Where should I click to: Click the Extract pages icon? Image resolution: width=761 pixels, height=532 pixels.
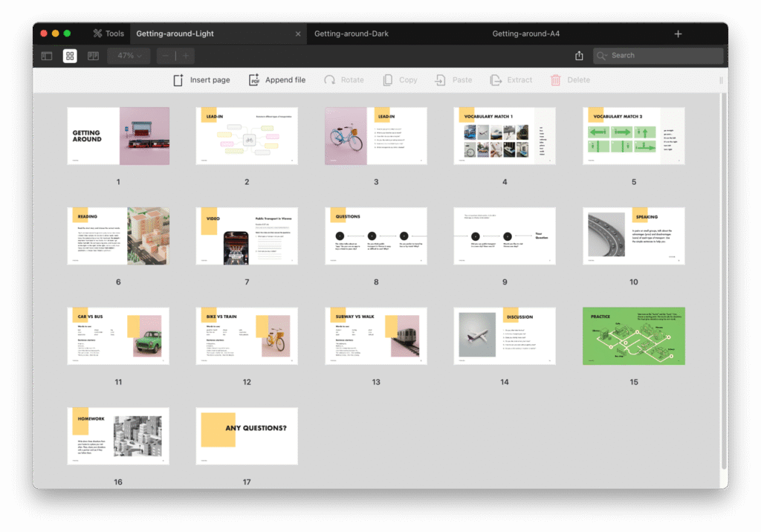[496, 80]
